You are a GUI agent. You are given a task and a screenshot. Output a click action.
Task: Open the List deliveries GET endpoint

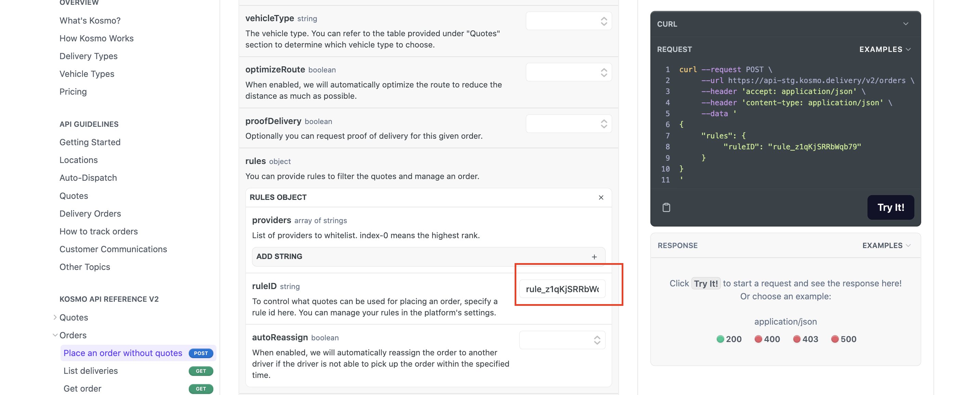tap(91, 370)
